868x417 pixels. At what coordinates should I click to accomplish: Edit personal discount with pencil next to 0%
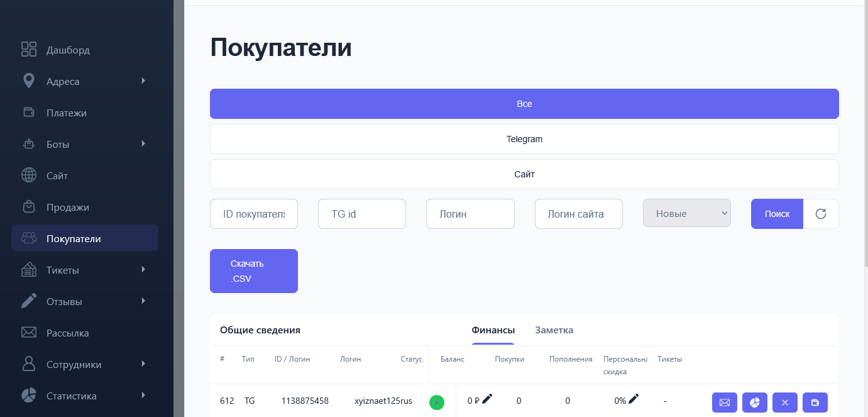pos(634,399)
